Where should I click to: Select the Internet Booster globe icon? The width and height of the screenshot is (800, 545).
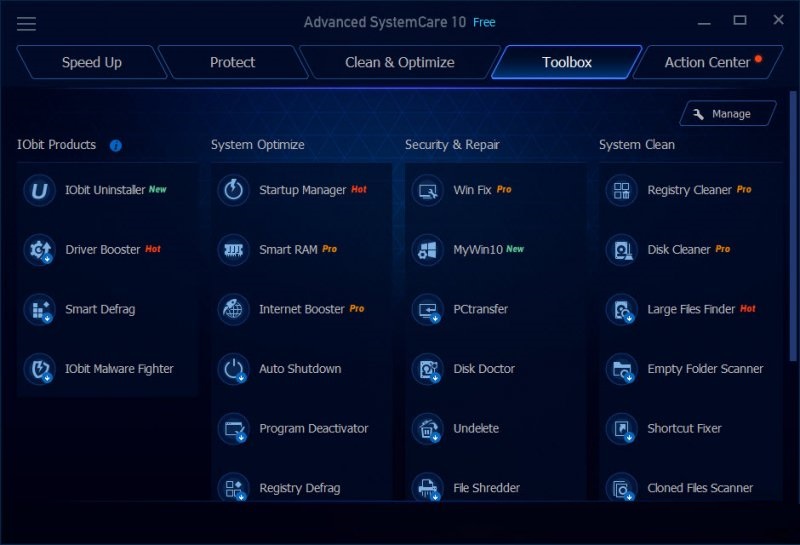pyautogui.click(x=233, y=310)
